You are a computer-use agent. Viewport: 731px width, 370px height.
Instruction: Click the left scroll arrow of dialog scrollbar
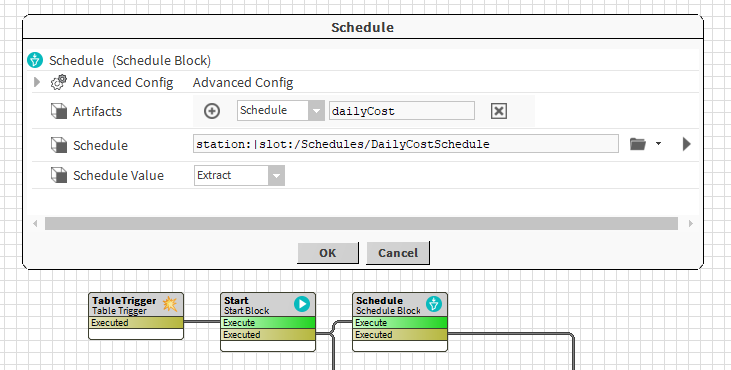[x=35, y=223]
